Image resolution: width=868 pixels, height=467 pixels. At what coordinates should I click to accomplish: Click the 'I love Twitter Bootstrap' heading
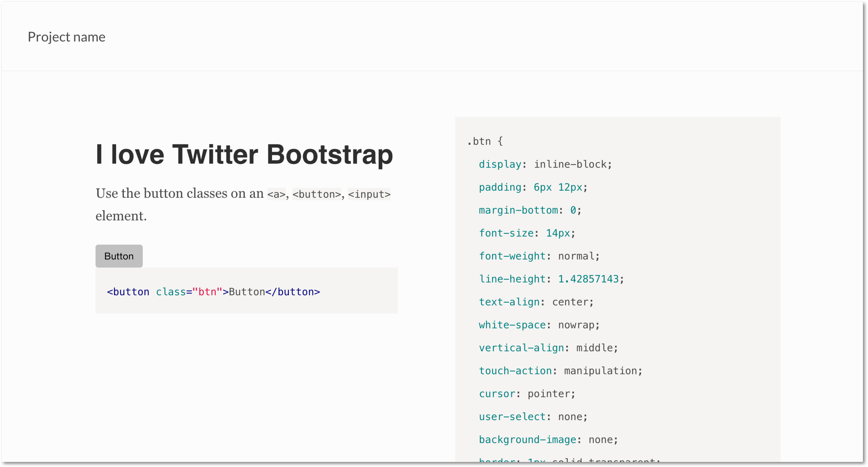click(x=244, y=155)
